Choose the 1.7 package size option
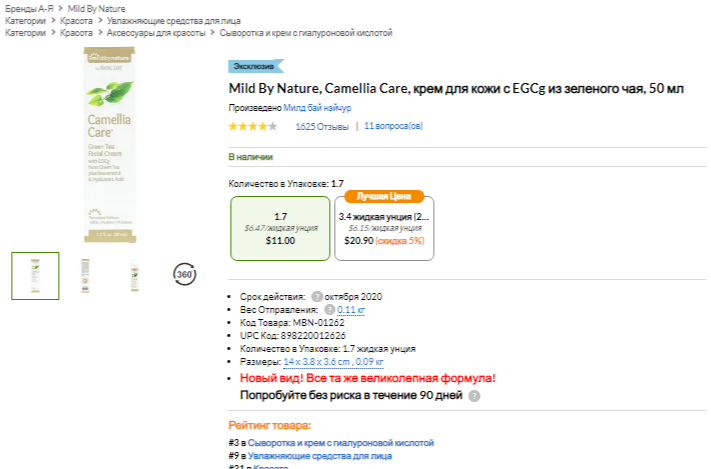711x469 pixels. (280, 228)
